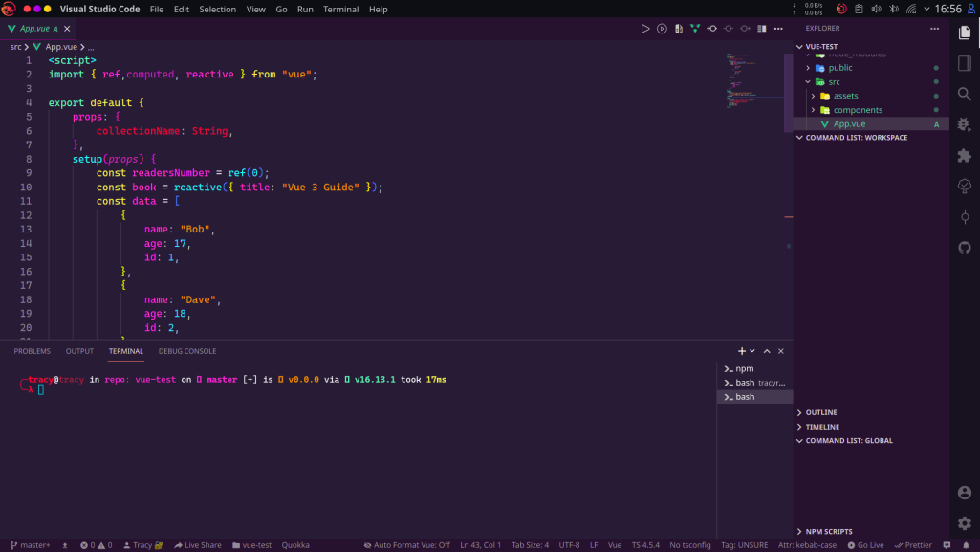Toggle the Quokka status bar item
980x552 pixels.
[295, 544]
